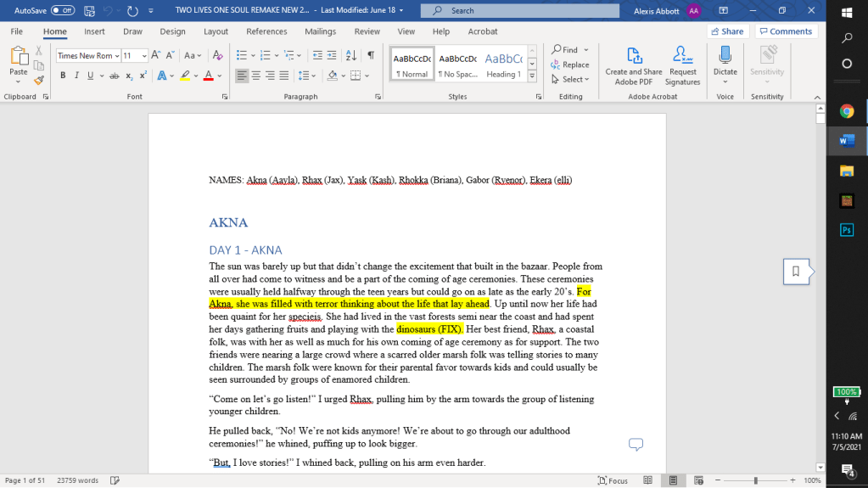Screen dimensions: 868x488
Task: Click the Format Painter icon
Action: (39, 80)
